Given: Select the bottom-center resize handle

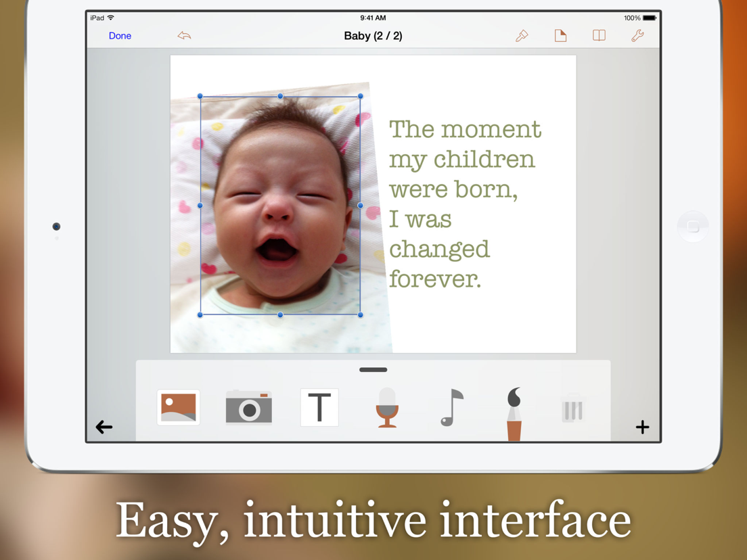Looking at the screenshot, I should click(281, 314).
